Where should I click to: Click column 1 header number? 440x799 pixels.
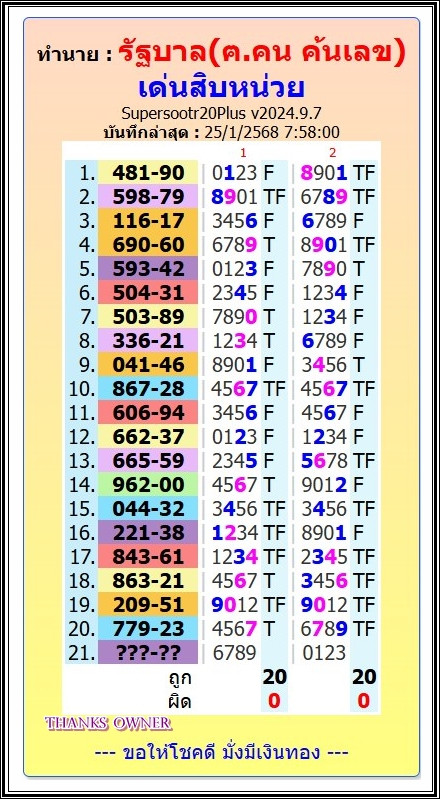pyautogui.click(x=243, y=152)
